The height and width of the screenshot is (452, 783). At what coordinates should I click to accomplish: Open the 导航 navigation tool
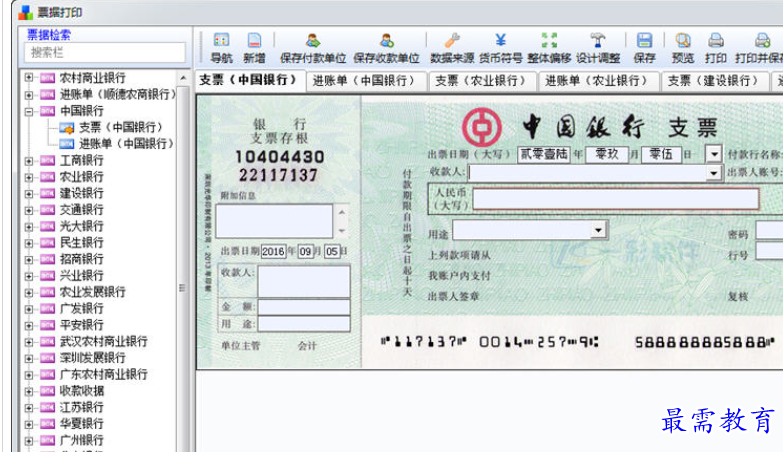pyautogui.click(x=221, y=48)
